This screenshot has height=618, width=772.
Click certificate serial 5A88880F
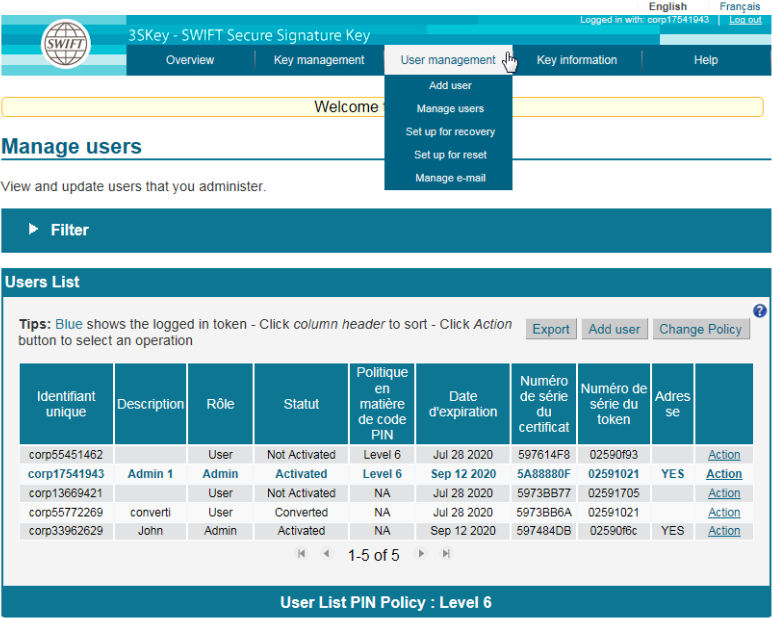(544, 474)
